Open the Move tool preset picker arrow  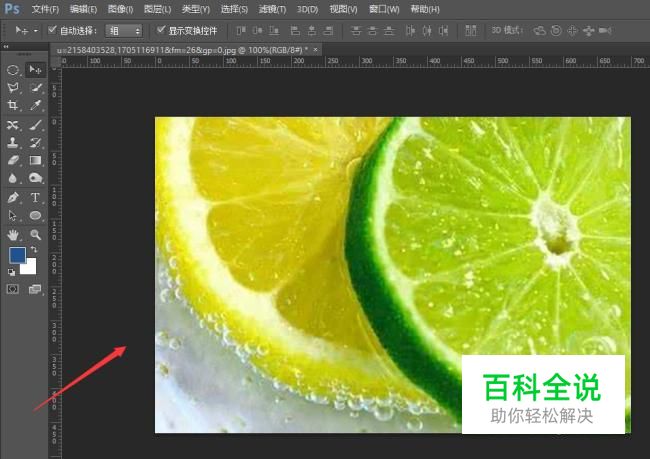point(36,31)
